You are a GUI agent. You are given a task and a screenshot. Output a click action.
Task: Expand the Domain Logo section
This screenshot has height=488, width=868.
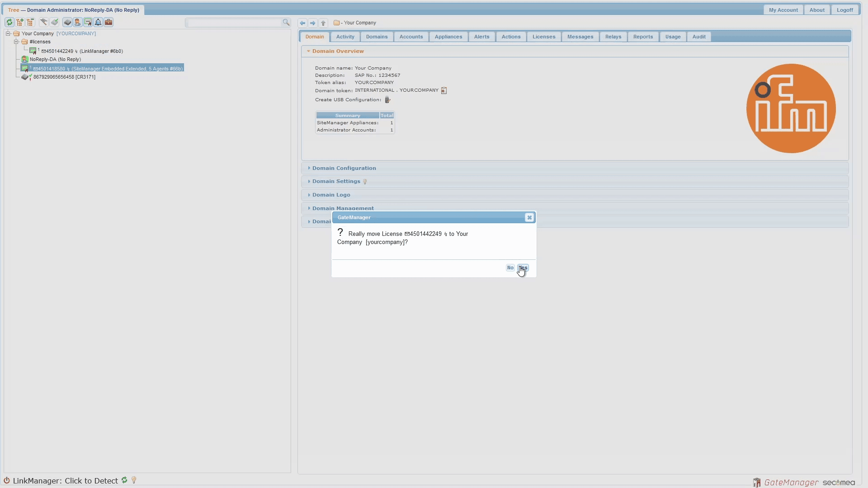click(x=331, y=195)
